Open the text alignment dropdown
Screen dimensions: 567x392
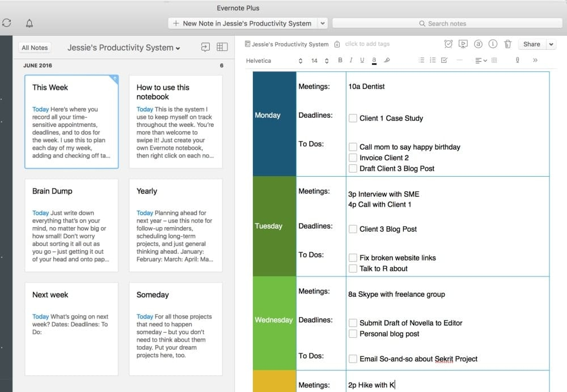[481, 61]
